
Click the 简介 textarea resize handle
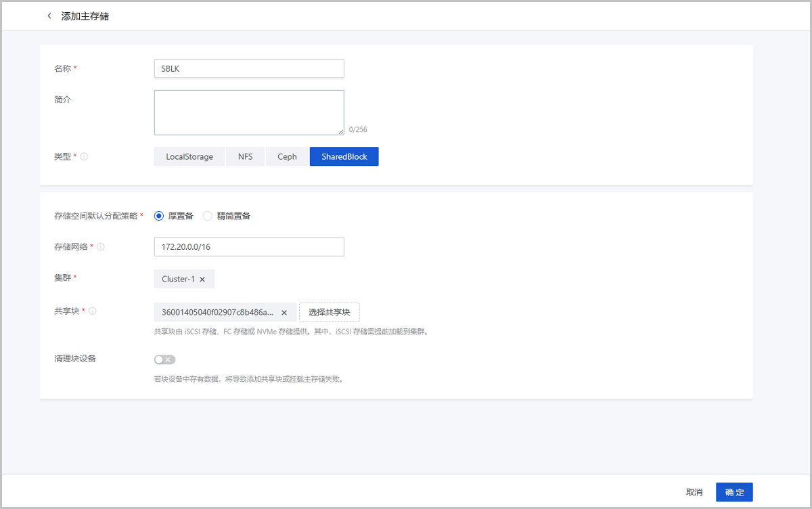341,132
